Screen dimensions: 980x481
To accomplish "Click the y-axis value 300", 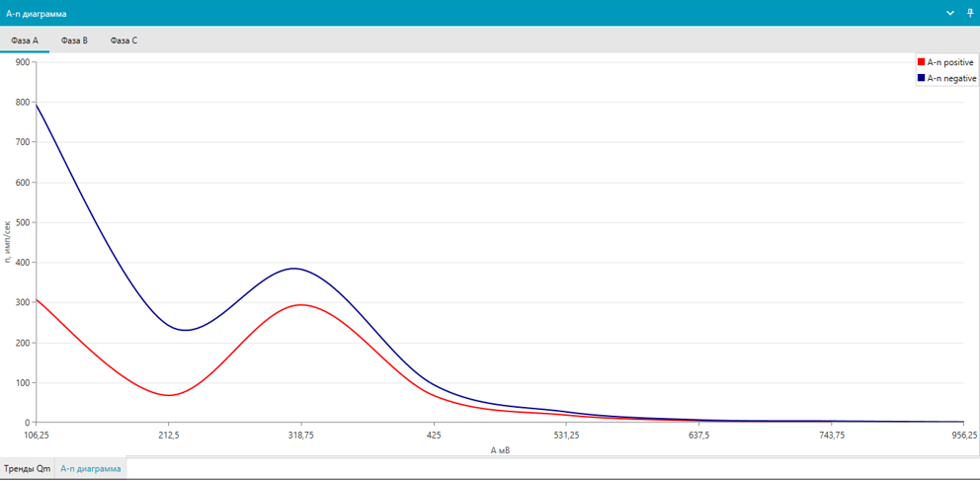I will click(23, 302).
